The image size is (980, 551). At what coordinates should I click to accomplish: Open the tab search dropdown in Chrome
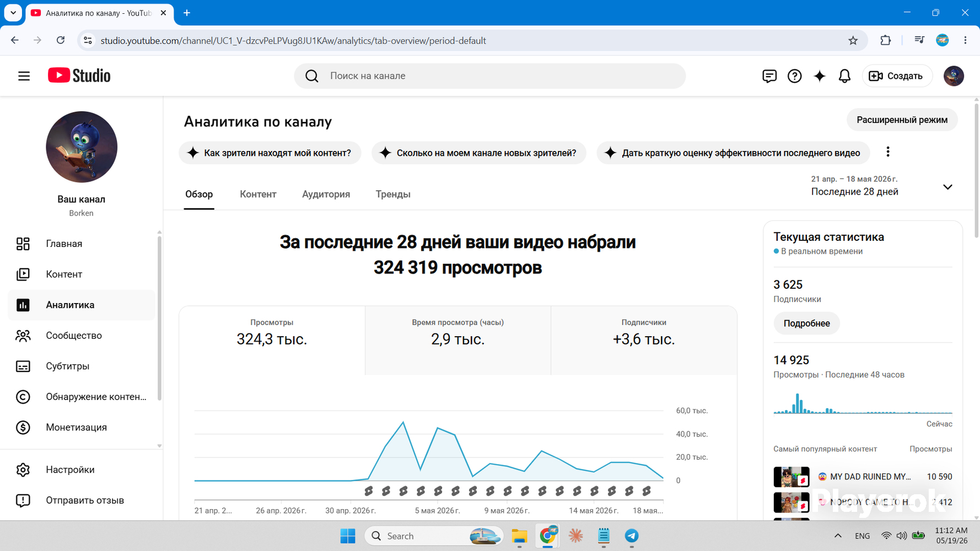pos(13,13)
